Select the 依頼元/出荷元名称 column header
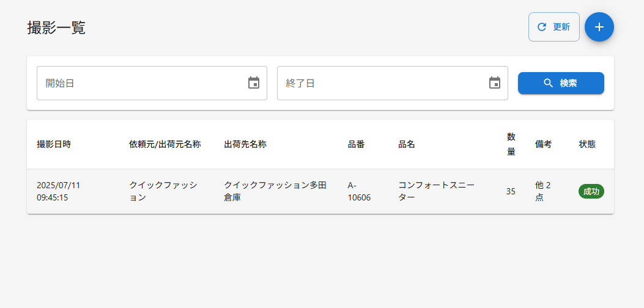Screen dimensions: 644x308 (x=165, y=145)
